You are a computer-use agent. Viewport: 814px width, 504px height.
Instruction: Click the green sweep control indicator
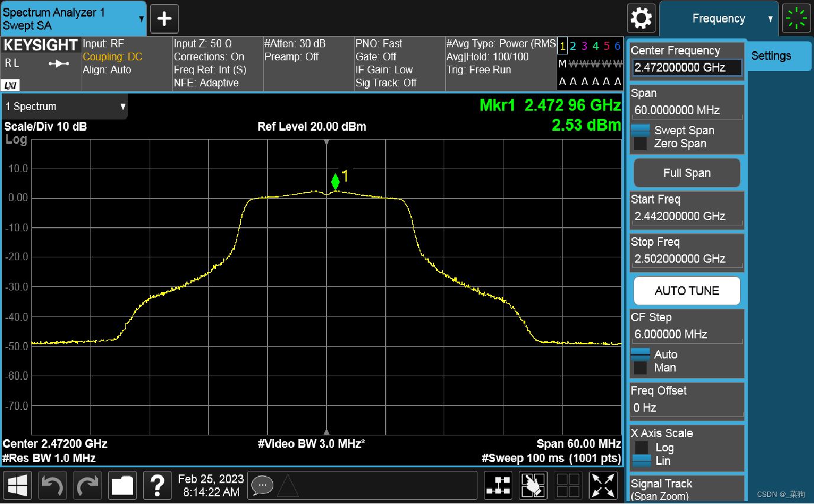(x=797, y=18)
